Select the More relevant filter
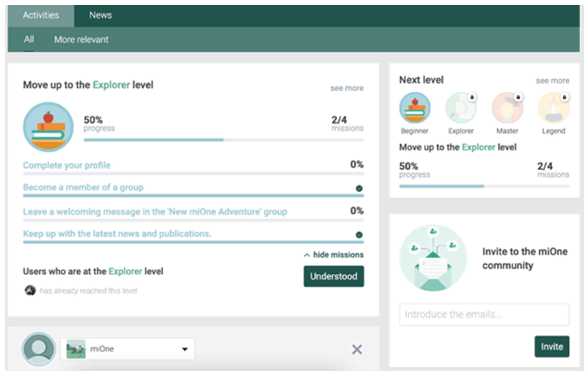Screen dimensions: 588x376 [81, 40]
